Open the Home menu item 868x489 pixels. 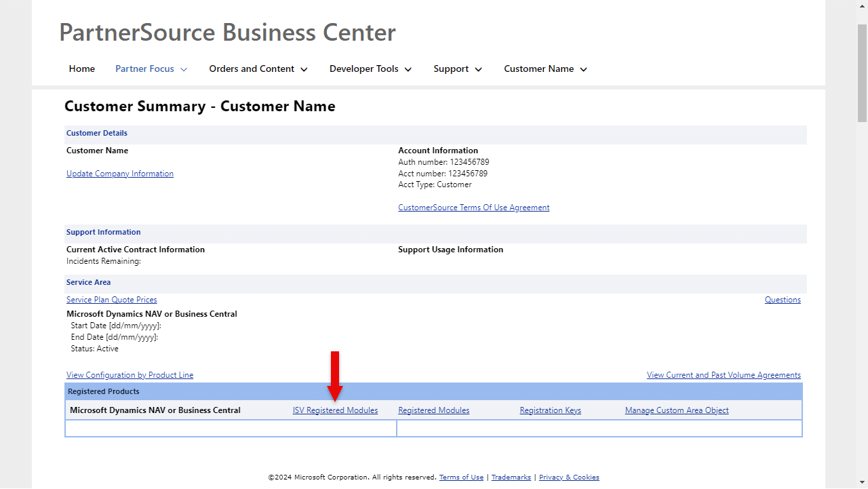tap(82, 69)
